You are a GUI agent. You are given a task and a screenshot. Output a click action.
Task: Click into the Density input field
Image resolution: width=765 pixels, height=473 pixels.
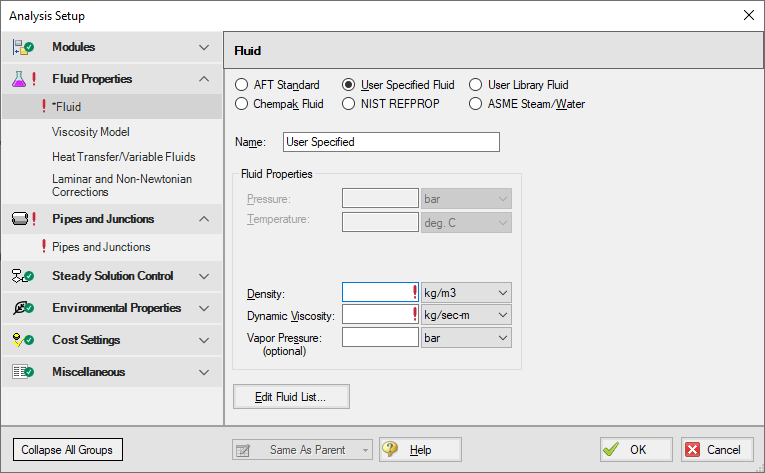[376, 292]
